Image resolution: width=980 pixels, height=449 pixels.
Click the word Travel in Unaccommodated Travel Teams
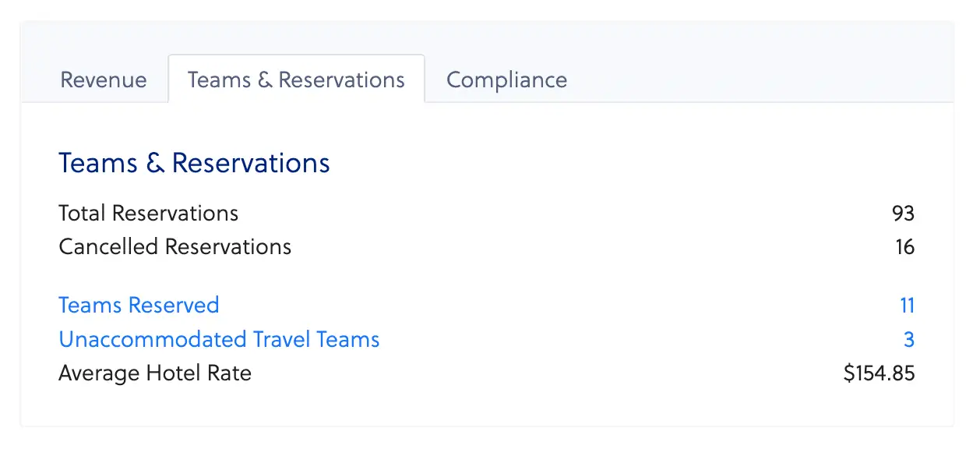[273, 340]
